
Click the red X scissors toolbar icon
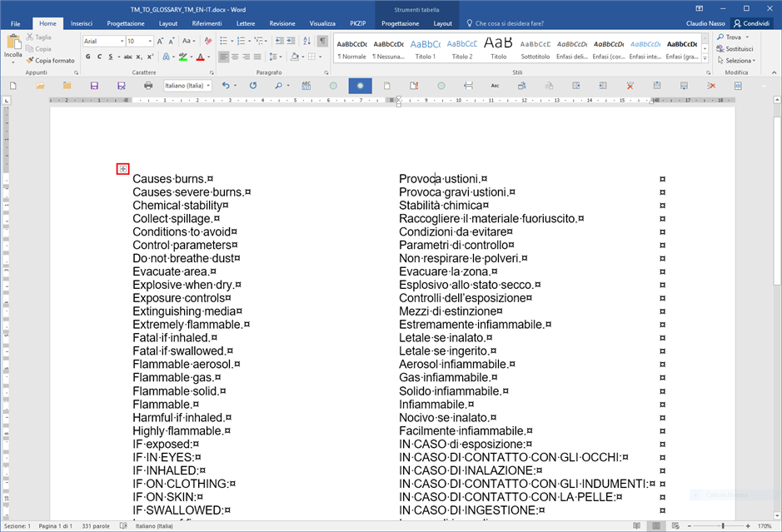click(x=630, y=86)
